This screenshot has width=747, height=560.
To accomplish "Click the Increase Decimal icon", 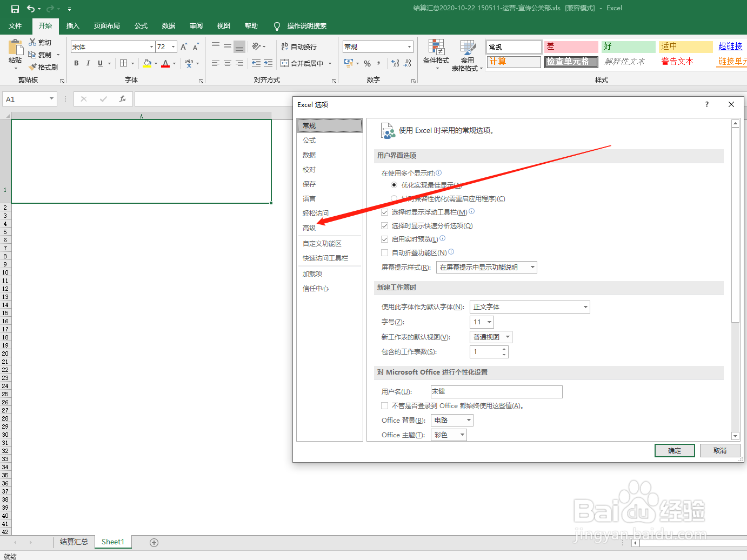I will point(395,64).
